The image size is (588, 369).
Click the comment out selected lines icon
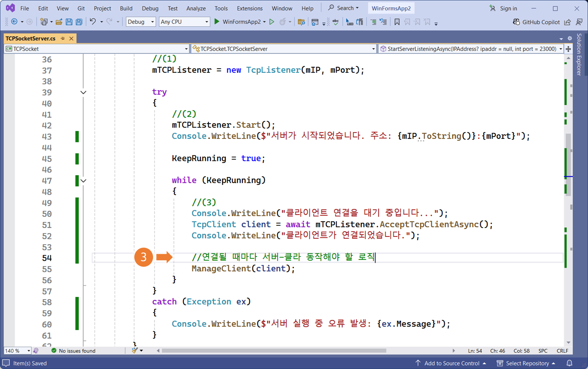tap(373, 22)
